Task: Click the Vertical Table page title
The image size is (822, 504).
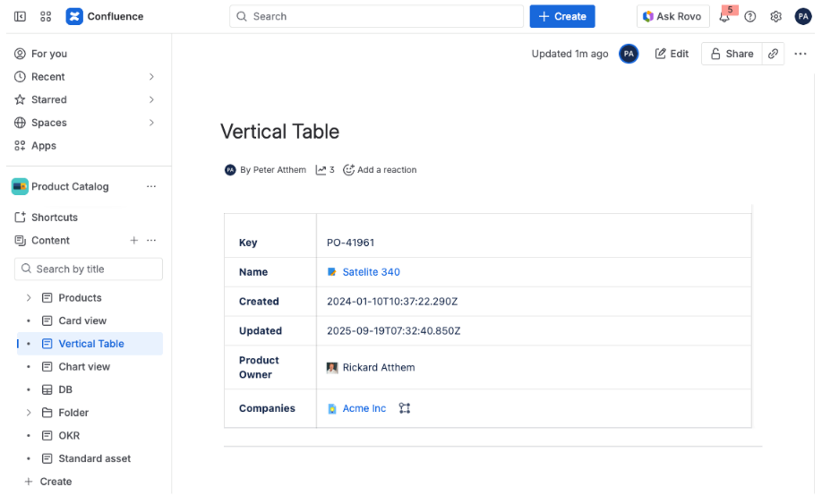Action: [x=279, y=132]
